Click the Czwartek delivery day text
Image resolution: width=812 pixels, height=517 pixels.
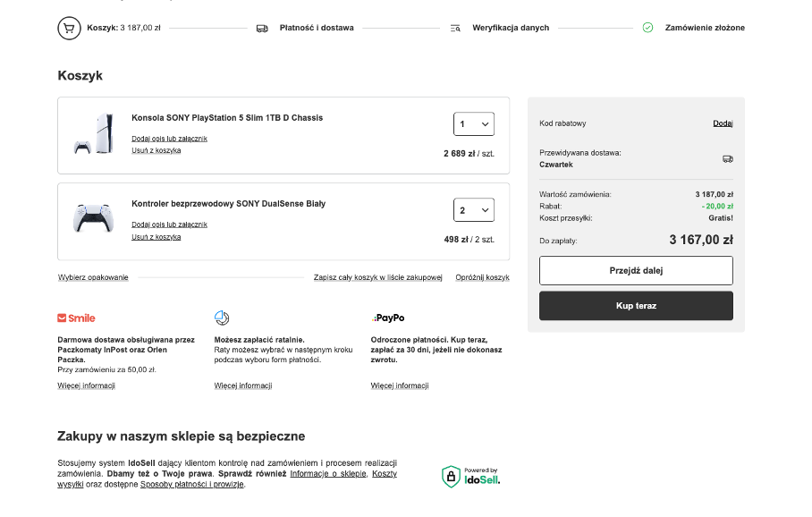[x=556, y=165]
